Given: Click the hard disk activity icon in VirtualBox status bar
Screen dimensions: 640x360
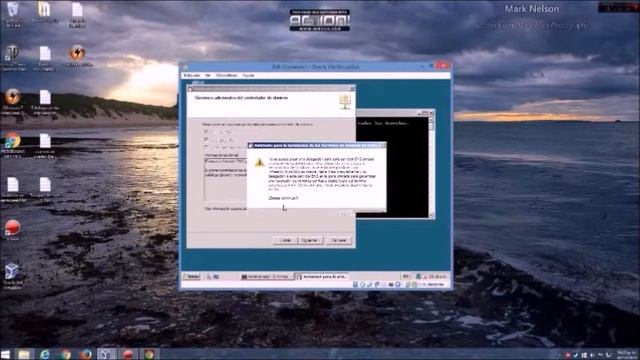Looking at the screenshot, I should pyautogui.click(x=356, y=284).
